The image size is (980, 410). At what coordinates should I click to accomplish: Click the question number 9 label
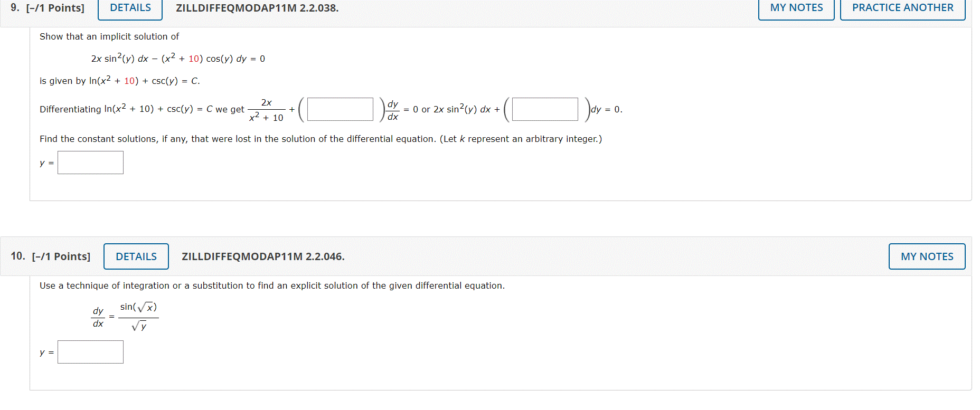[15, 7]
